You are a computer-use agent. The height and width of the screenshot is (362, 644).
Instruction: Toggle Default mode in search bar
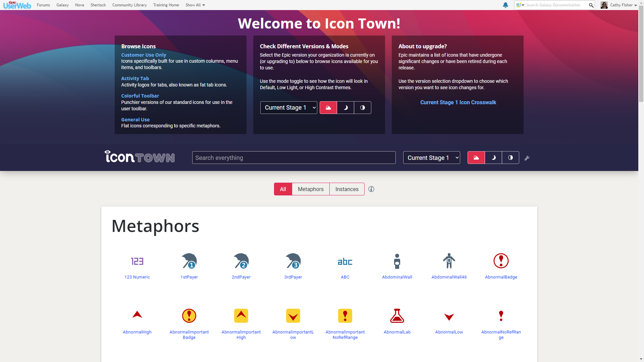(x=476, y=158)
